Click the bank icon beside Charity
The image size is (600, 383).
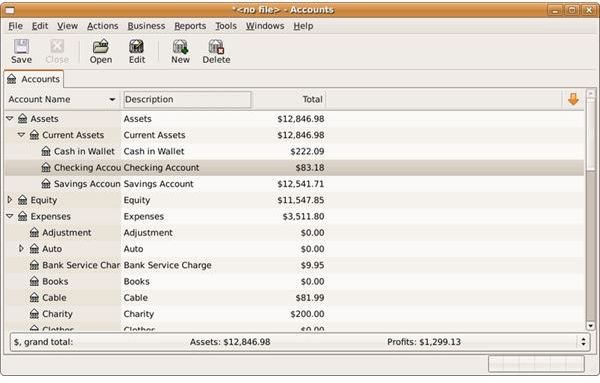(34, 314)
